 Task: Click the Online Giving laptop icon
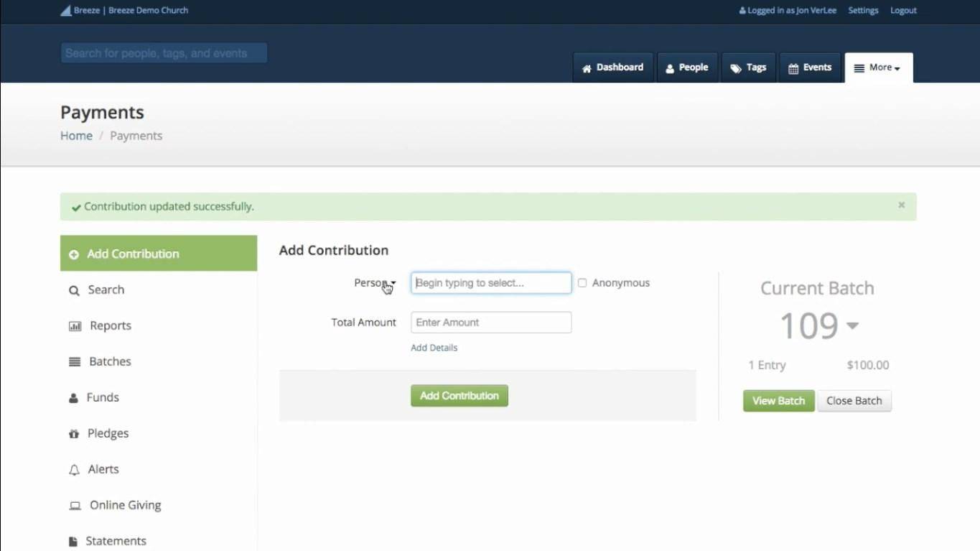point(75,506)
